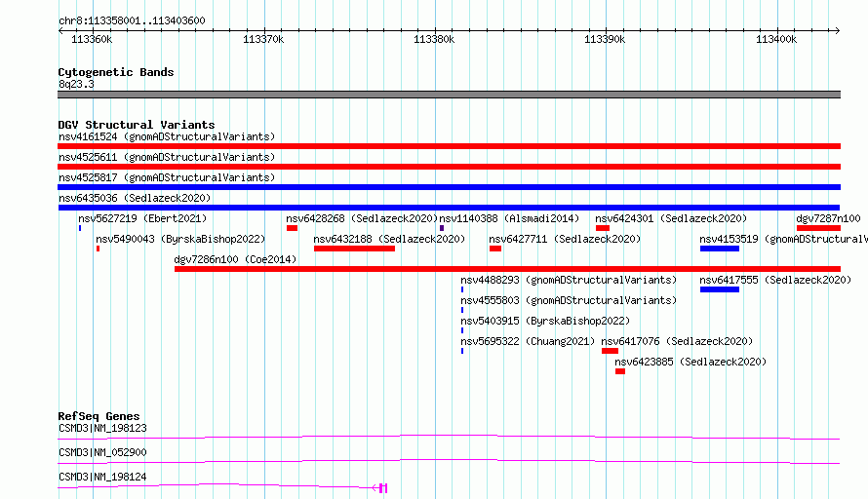Click the 8q23.3 band label
The width and height of the screenshot is (868, 499).
[x=76, y=84]
